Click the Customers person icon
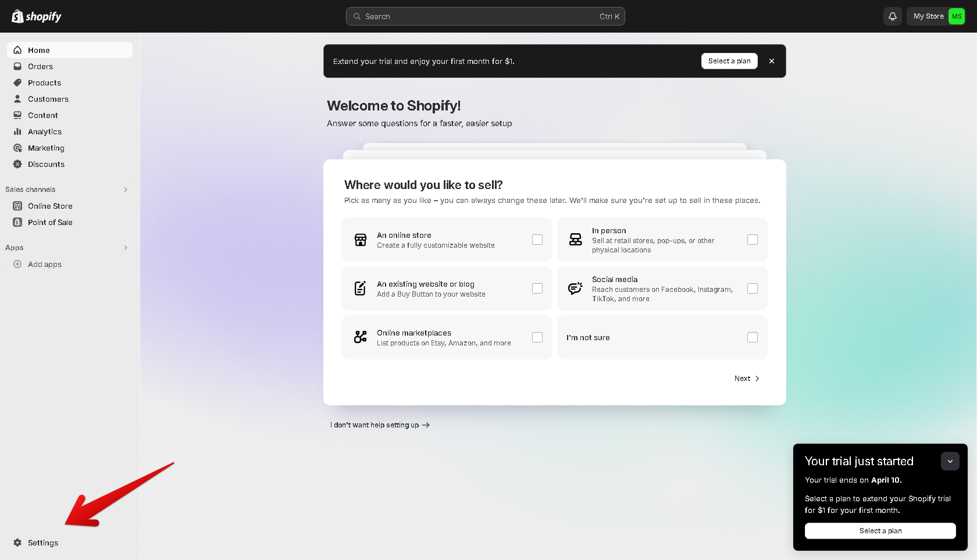The image size is (977, 560). (x=17, y=99)
